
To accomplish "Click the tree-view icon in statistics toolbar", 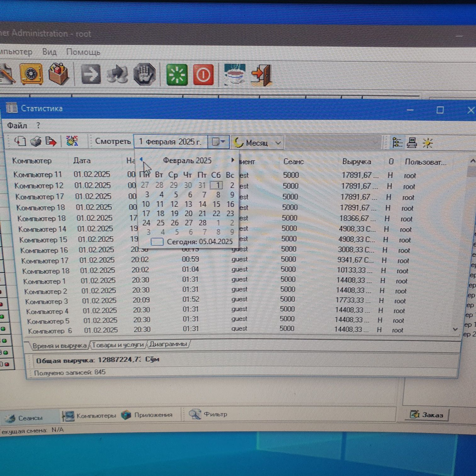I will click(397, 143).
